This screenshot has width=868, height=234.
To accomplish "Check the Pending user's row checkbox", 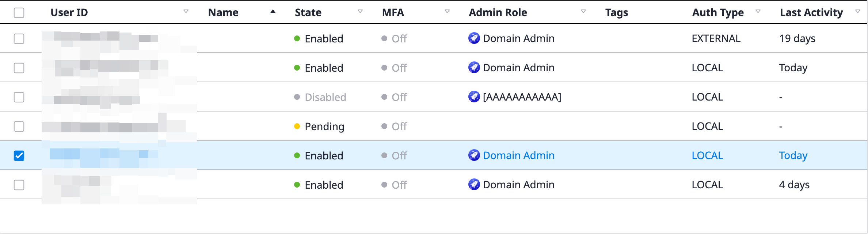I will tap(19, 127).
